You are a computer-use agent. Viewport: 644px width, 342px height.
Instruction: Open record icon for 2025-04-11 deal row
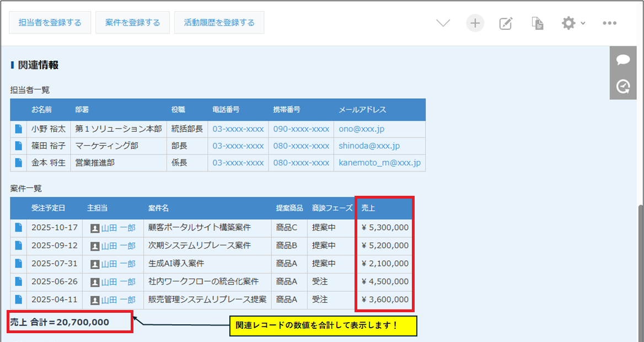tap(19, 300)
